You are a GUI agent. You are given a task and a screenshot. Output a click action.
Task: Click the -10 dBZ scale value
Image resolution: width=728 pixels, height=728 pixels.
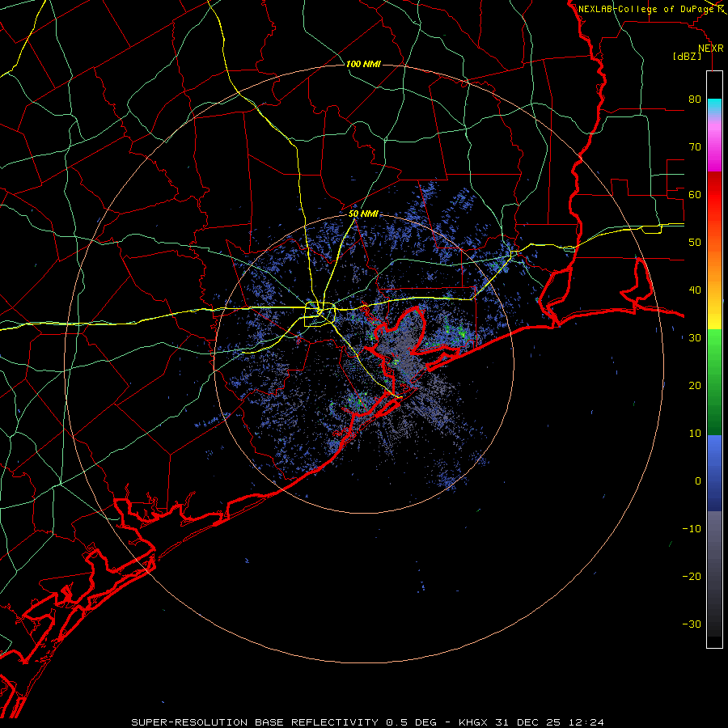692,529
